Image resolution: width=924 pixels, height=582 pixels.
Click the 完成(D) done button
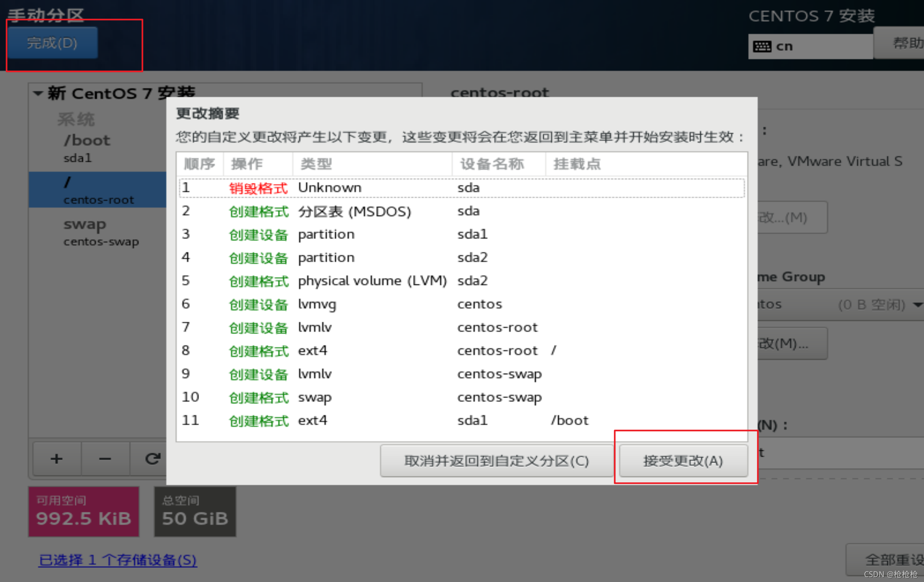(x=52, y=43)
